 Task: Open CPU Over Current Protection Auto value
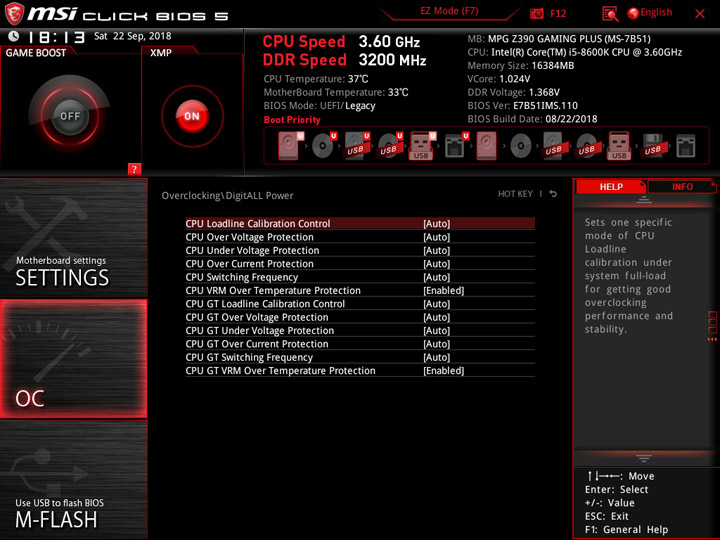point(436,264)
